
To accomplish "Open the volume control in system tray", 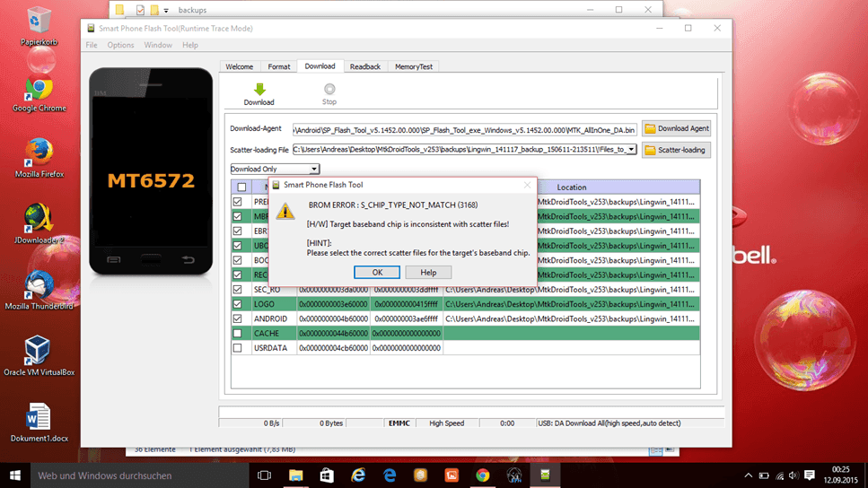I will coord(793,475).
